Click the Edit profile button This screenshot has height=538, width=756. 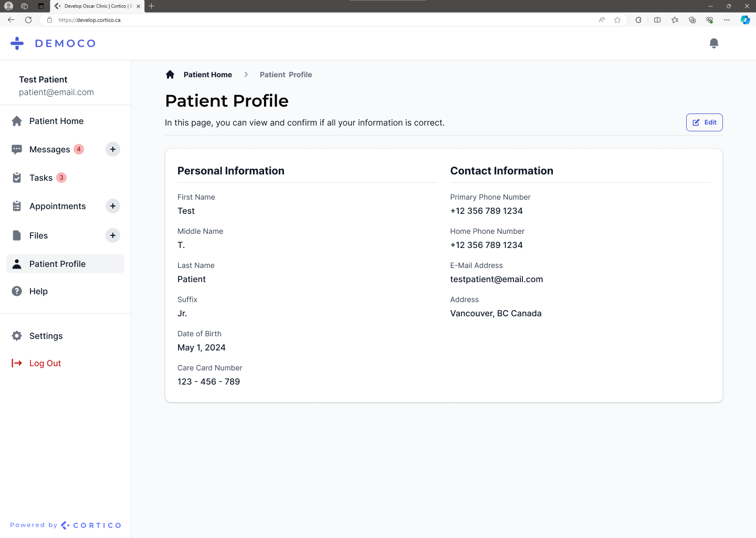[704, 122]
